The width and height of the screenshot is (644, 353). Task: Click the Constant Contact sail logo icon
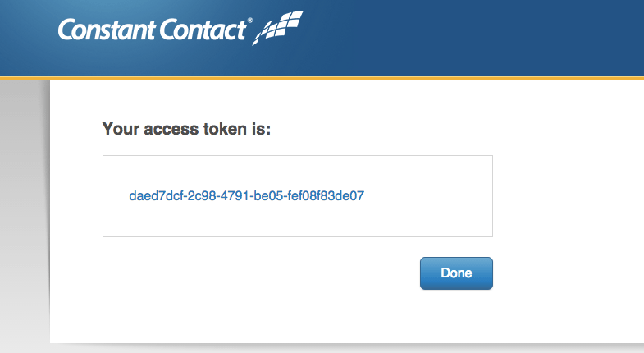(281, 28)
